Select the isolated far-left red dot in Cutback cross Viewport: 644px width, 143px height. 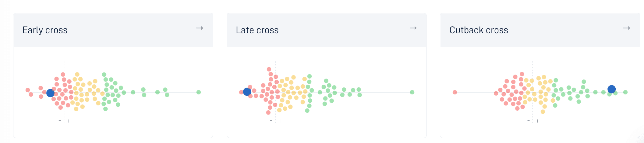pos(455,92)
